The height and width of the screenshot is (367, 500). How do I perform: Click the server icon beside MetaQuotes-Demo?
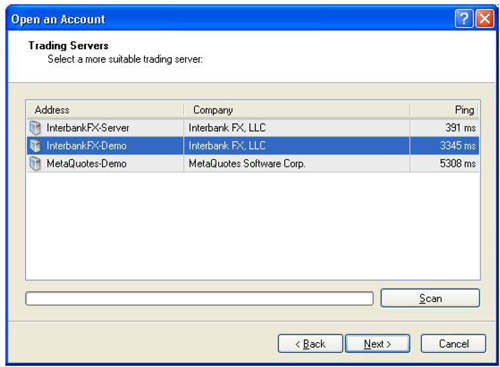[35, 164]
